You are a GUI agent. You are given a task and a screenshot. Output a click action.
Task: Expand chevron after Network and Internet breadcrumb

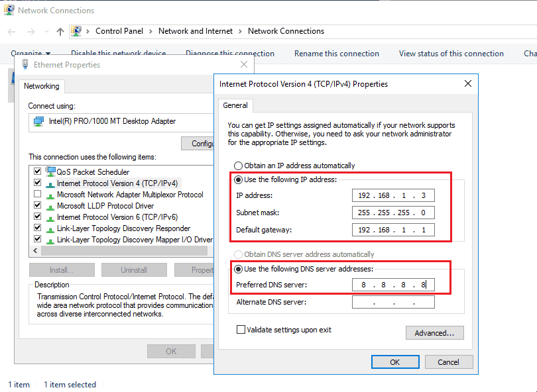(x=240, y=32)
